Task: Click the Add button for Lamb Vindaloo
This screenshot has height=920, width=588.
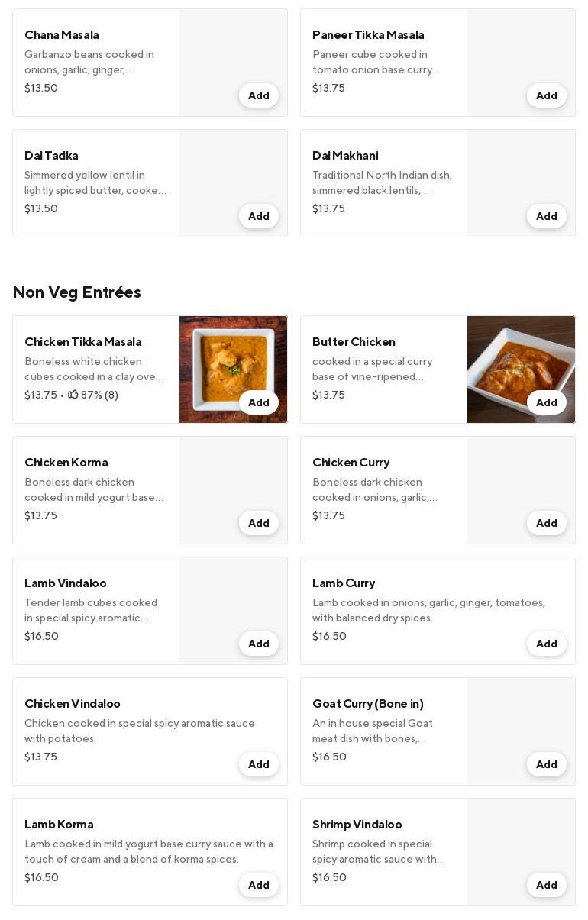Action: pyautogui.click(x=258, y=644)
